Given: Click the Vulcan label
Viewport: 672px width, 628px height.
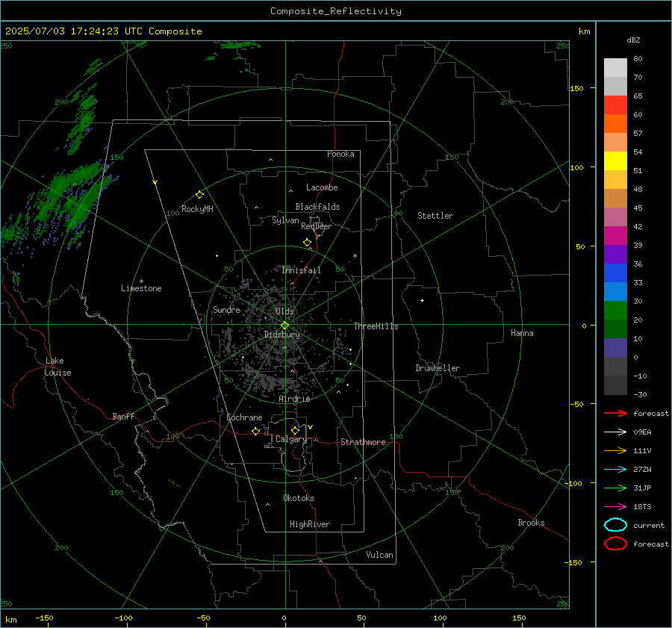Looking at the screenshot, I should (379, 555).
